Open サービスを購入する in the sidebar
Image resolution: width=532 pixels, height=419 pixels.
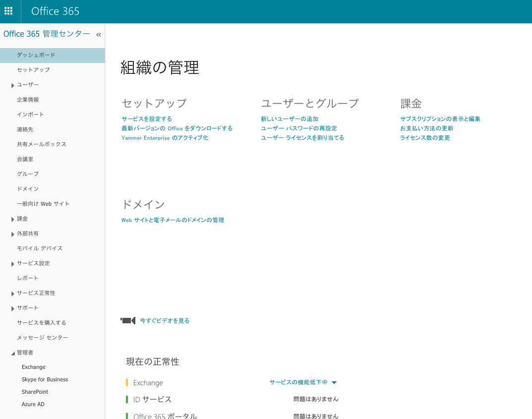pos(42,323)
